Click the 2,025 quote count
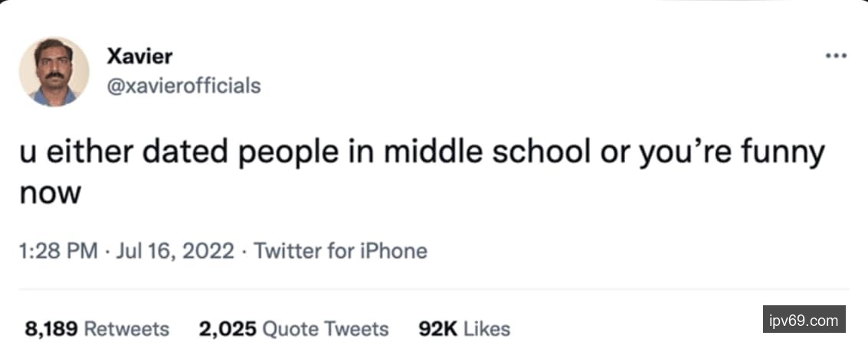 228,329
